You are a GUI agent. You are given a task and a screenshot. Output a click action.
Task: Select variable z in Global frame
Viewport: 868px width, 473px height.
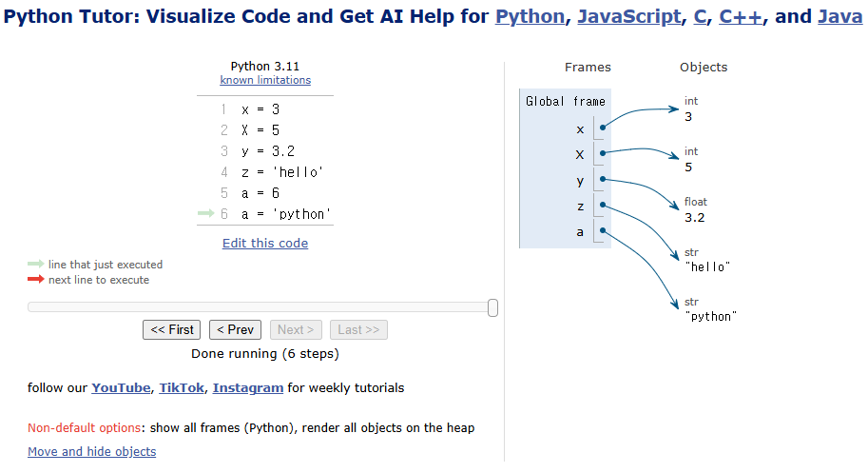(x=580, y=206)
